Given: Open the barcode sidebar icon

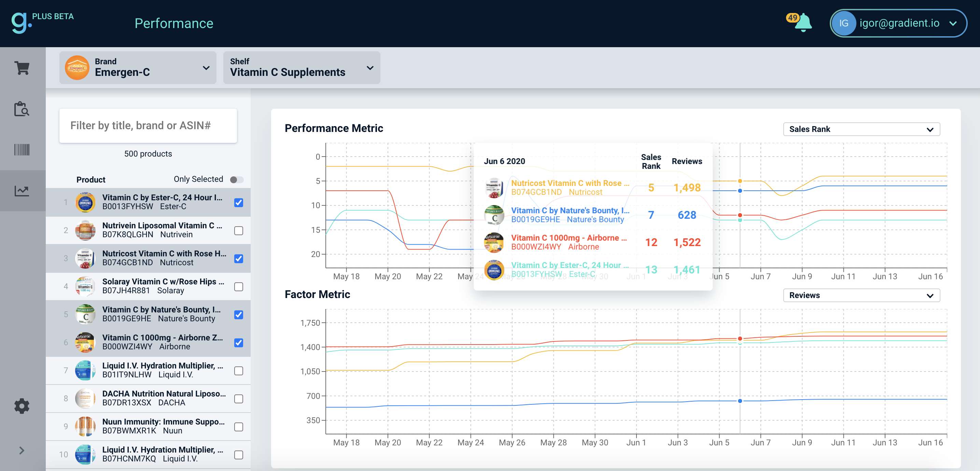Looking at the screenshot, I should (22, 150).
